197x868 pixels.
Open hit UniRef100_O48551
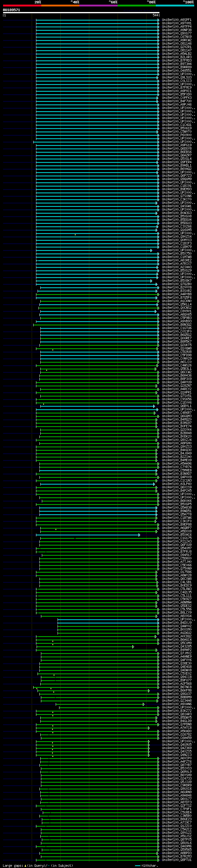[x=176, y=71]
